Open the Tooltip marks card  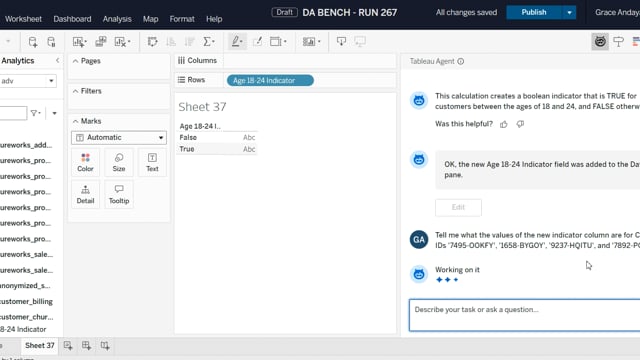pos(119,195)
